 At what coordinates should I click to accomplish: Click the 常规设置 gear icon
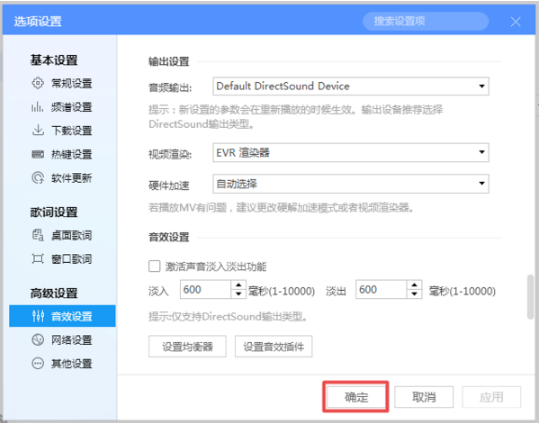(x=38, y=83)
